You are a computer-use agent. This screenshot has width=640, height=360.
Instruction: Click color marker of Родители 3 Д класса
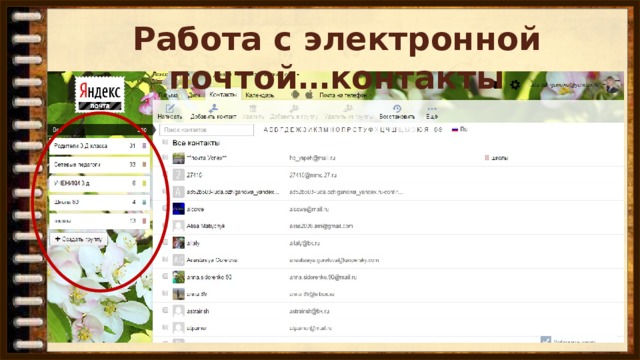(144, 146)
